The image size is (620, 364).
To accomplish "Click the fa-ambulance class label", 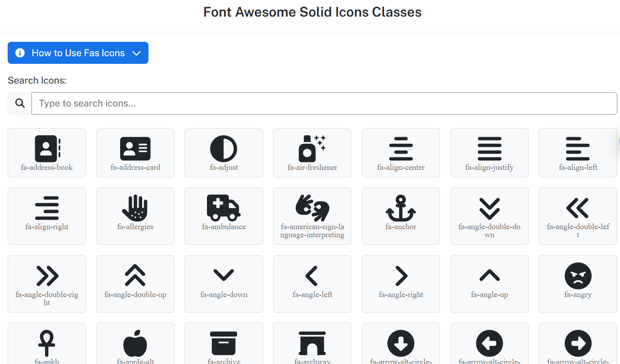I will [224, 227].
